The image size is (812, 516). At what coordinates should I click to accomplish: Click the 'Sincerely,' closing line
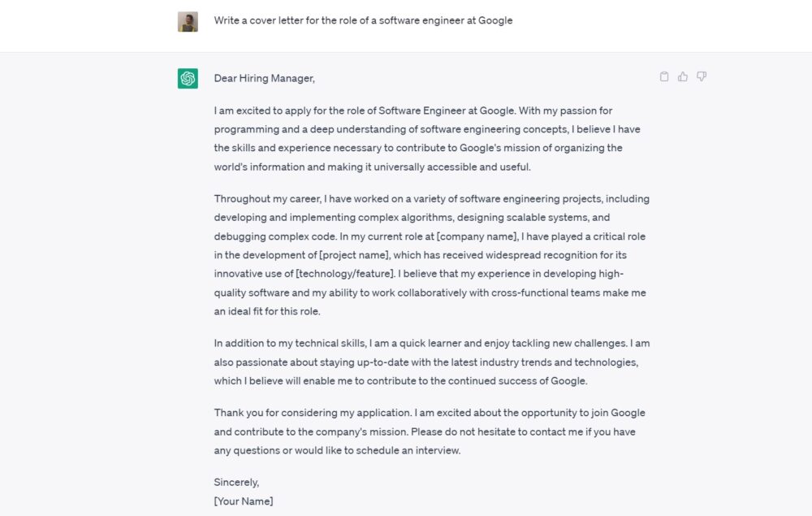point(236,482)
